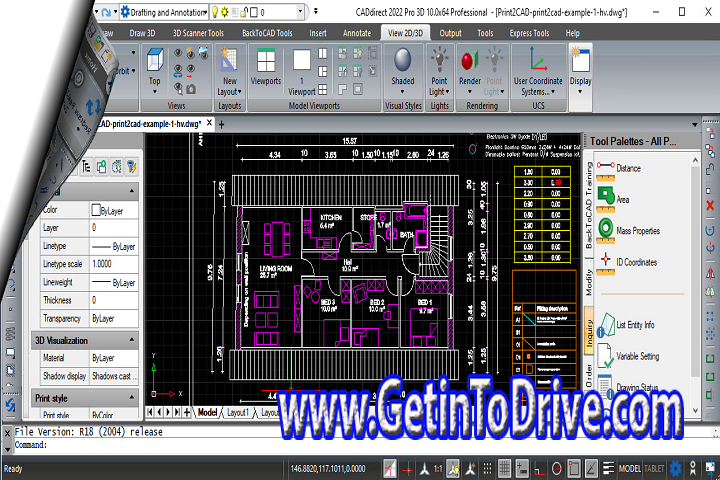Click the Point Light bulb icon
This screenshot has height=480, width=720.
pyautogui.click(x=439, y=60)
